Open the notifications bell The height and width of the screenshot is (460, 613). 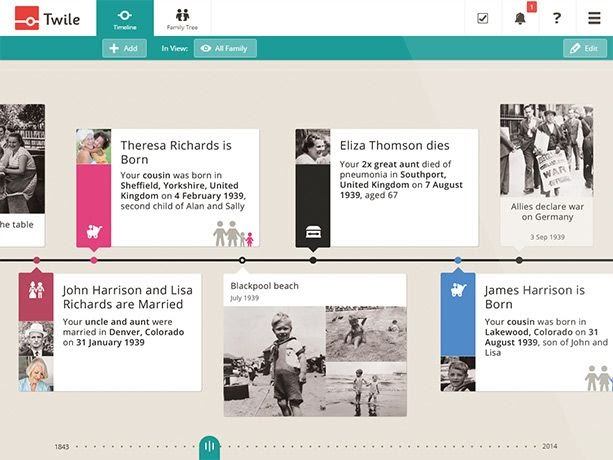(520, 18)
